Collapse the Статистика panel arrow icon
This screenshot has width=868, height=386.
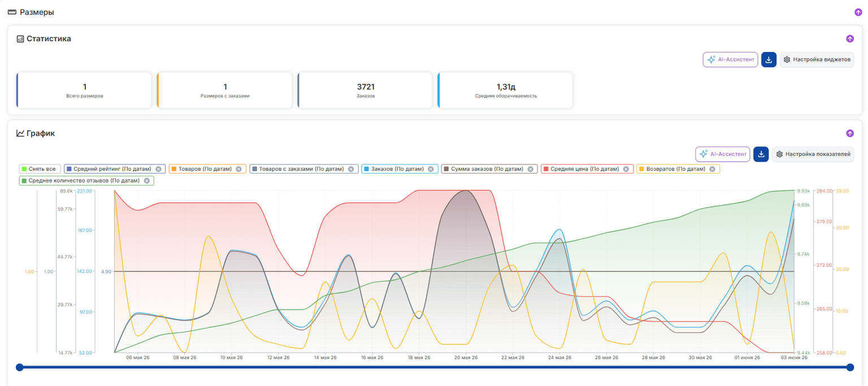(849, 39)
